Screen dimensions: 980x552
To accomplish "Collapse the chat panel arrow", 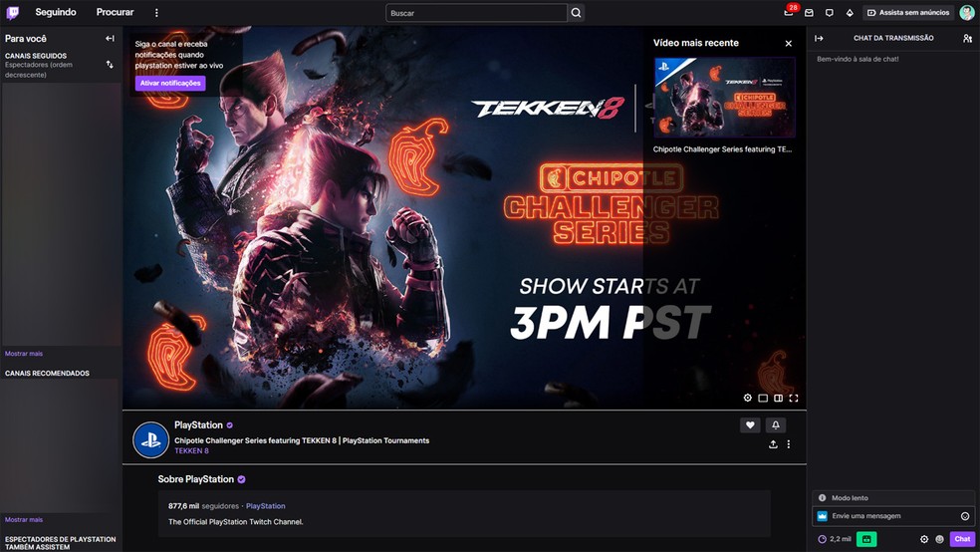I will coord(819,38).
